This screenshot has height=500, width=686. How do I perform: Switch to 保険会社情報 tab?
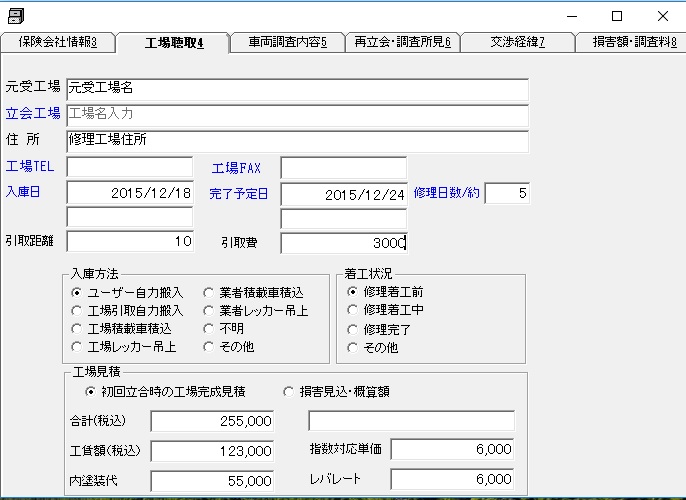57,42
